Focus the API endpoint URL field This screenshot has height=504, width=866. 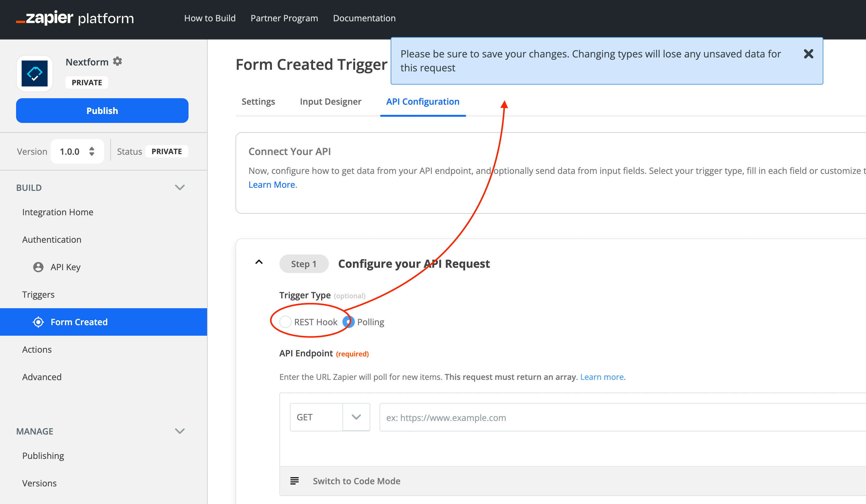point(622,417)
